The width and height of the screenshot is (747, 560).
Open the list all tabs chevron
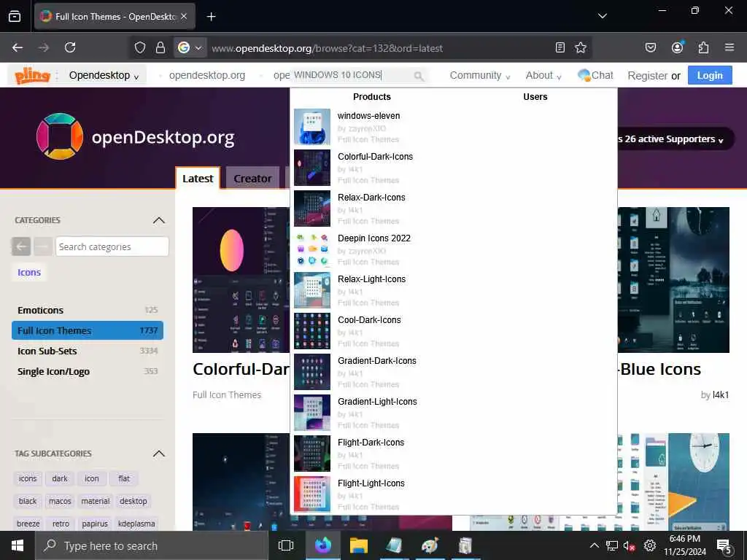[602, 16]
